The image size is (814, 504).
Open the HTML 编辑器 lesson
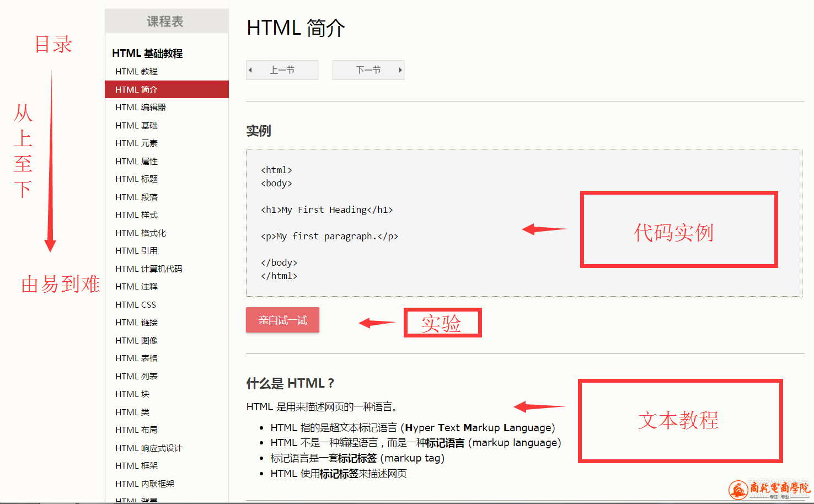pos(140,108)
